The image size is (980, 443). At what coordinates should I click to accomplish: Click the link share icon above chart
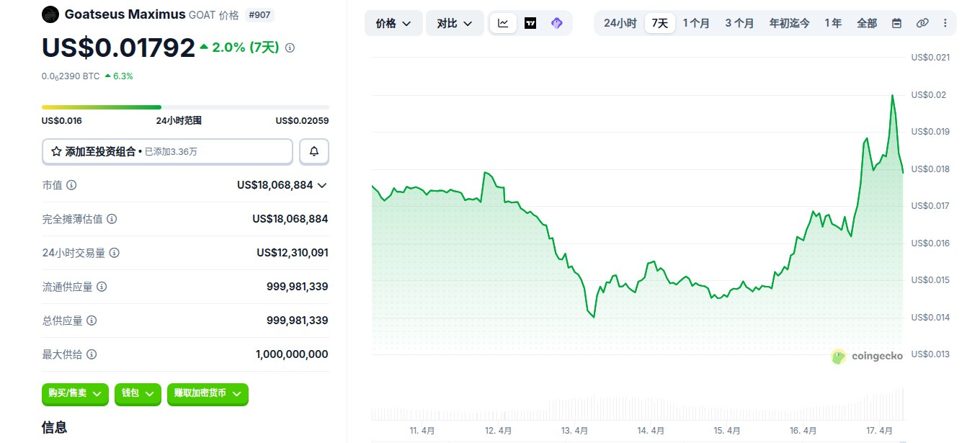pyautogui.click(x=922, y=23)
